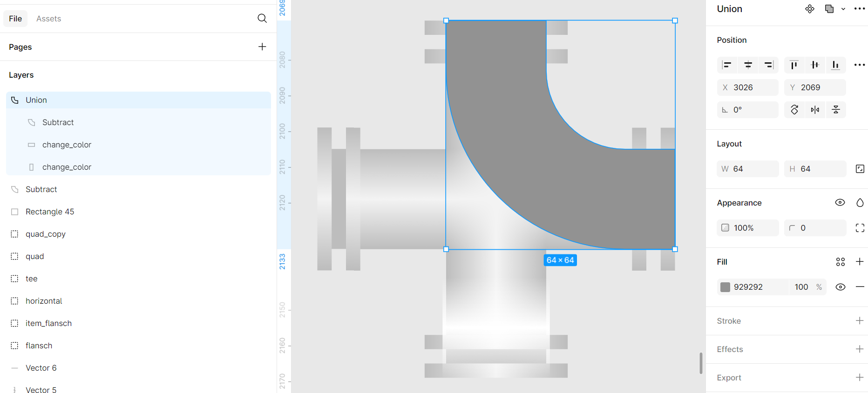Click the 929292 fill color swatch
The image size is (868, 393).
pyautogui.click(x=725, y=287)
